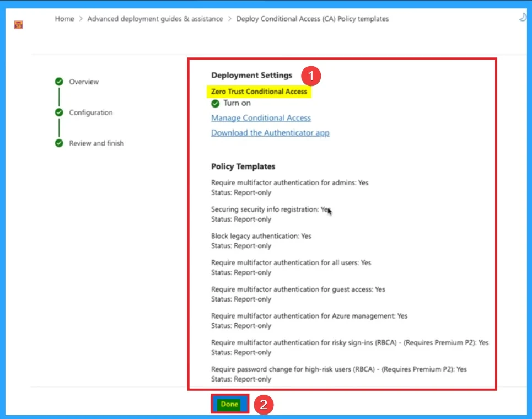
Task: Go to the Configuration step
Action: click(x=91, y=112)
